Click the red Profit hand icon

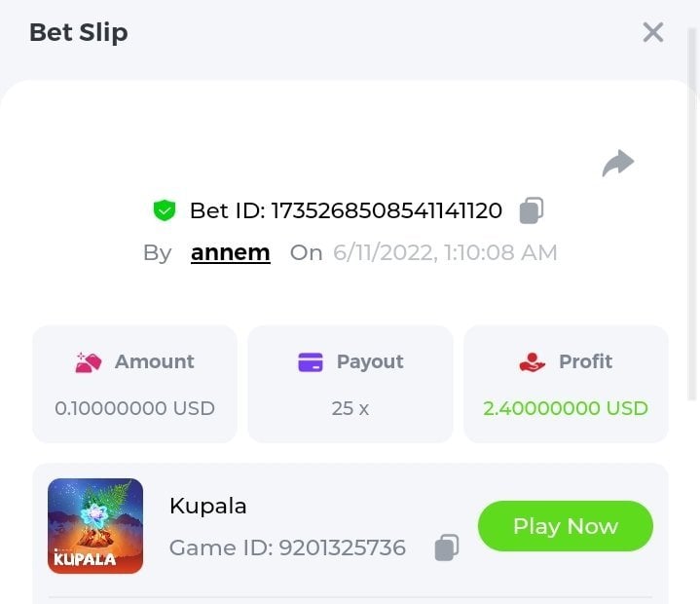533,362
